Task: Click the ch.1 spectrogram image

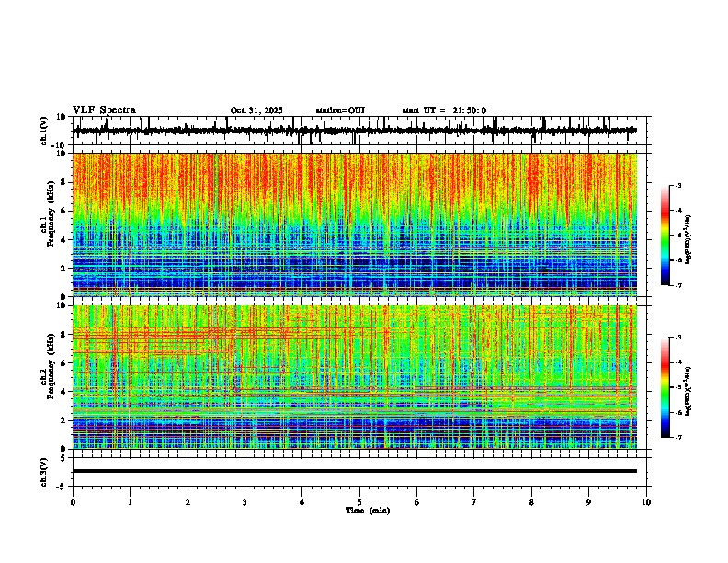Action: 354,224
